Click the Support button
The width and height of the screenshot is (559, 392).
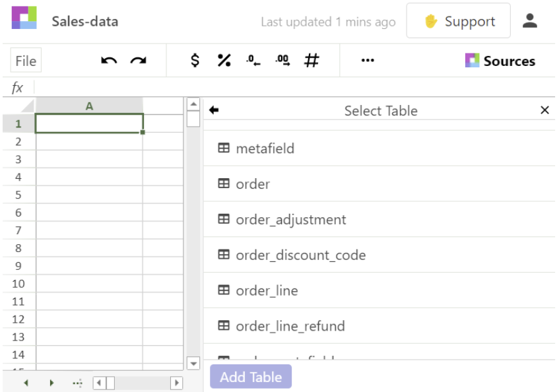[459, 20]
